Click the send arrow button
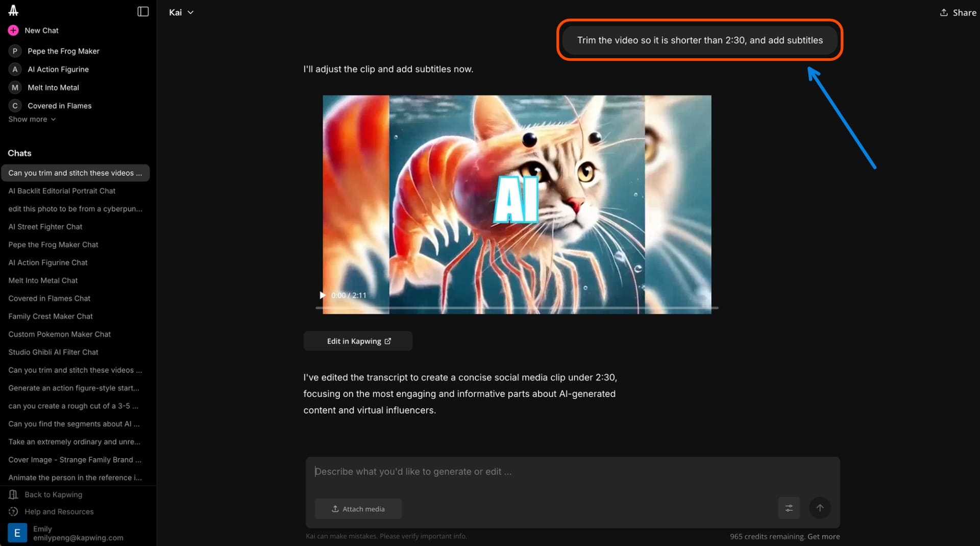Image resolution: width=980 pixels, height=546 pixels. click(820, 508)
